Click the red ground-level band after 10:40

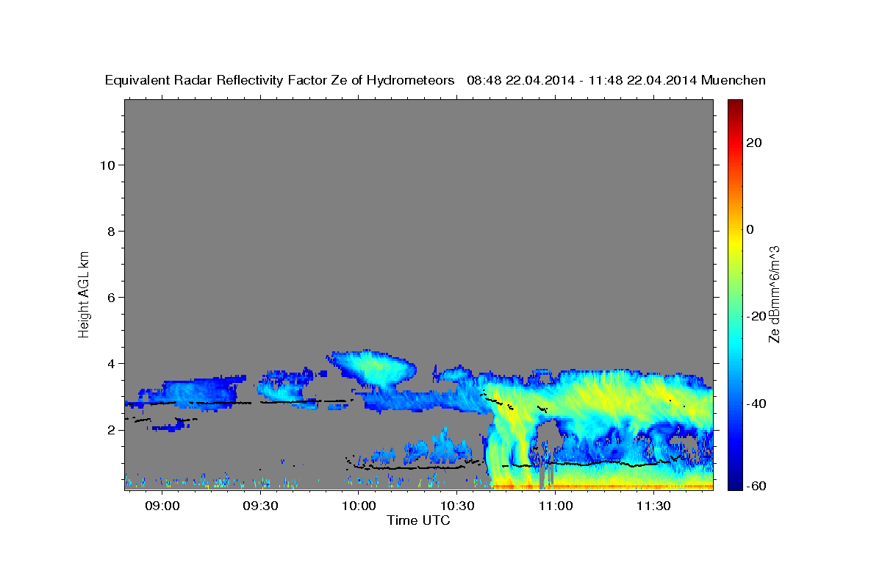click(x=603, y=487)
